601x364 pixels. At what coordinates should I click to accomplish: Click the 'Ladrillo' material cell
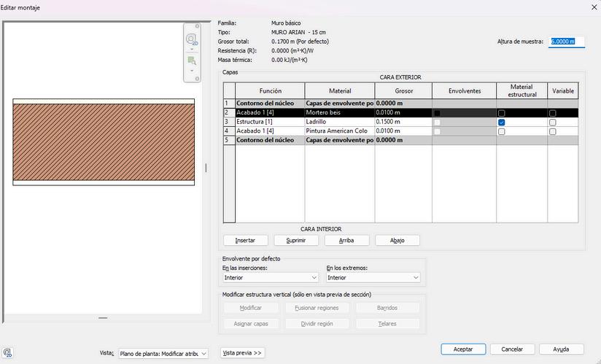tap(340, 122)
